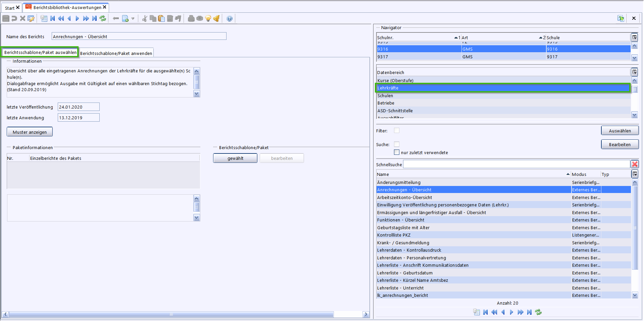The height and width of the screenshot is (321, 644).
Task: Click the bottom horizontal scrollbar thumb
Action: pyautogui.click(x=171, y=314)
